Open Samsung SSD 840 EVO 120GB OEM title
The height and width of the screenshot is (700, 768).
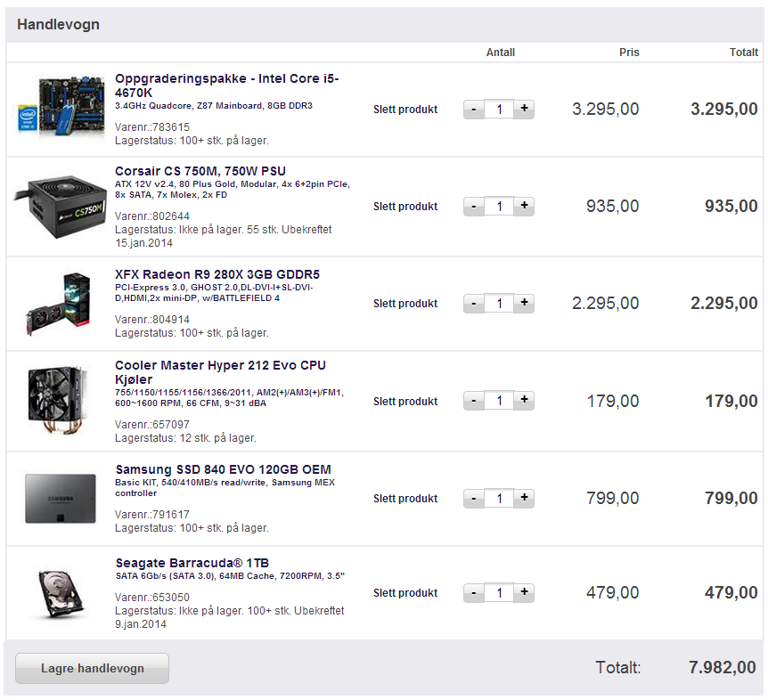(x=224, y=469)
